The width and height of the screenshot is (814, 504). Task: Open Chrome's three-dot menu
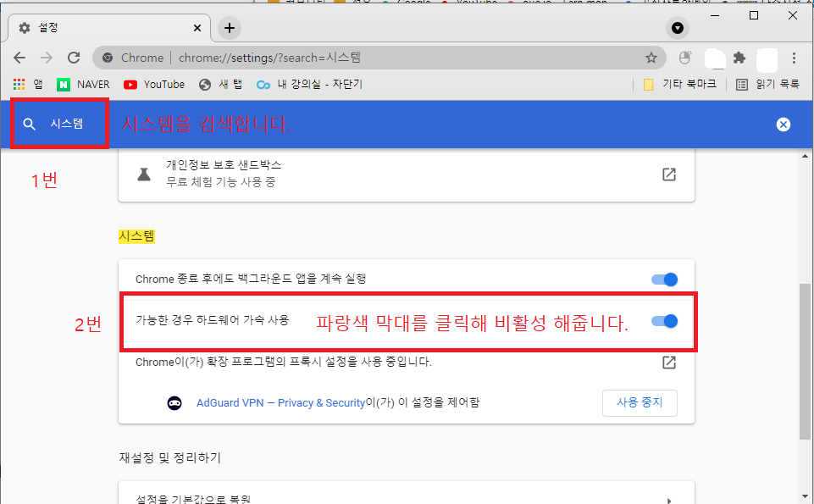[794, 58]
